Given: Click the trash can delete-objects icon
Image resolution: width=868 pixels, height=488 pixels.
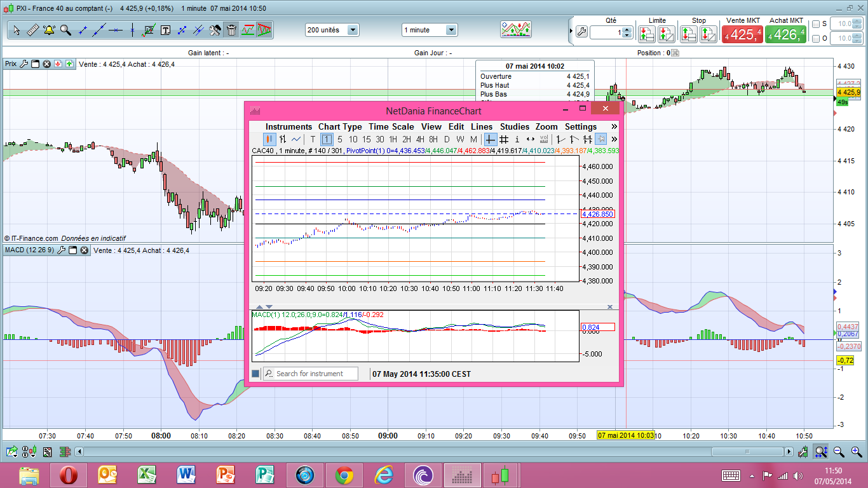Looking at the screenshot, I should (231, 30).
